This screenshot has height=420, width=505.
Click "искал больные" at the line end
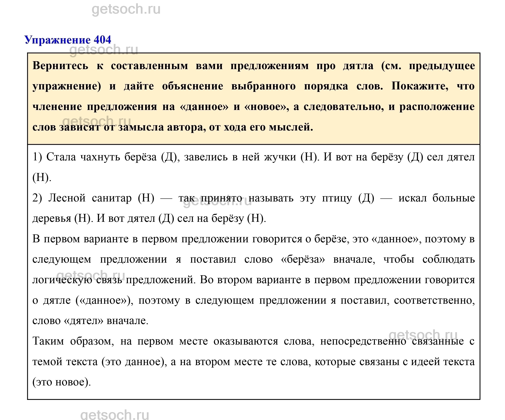(436, 198)
